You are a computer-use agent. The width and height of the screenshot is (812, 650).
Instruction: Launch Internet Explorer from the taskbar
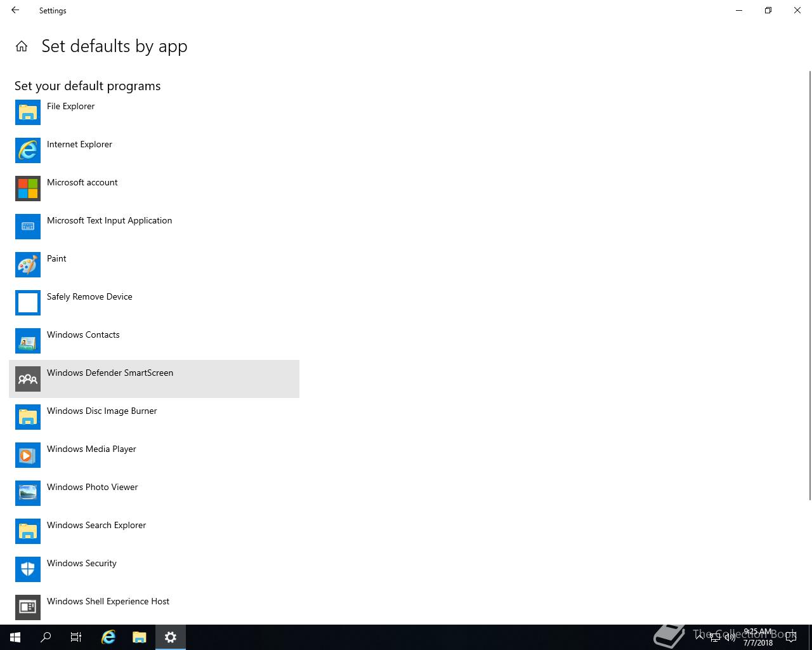108,637
